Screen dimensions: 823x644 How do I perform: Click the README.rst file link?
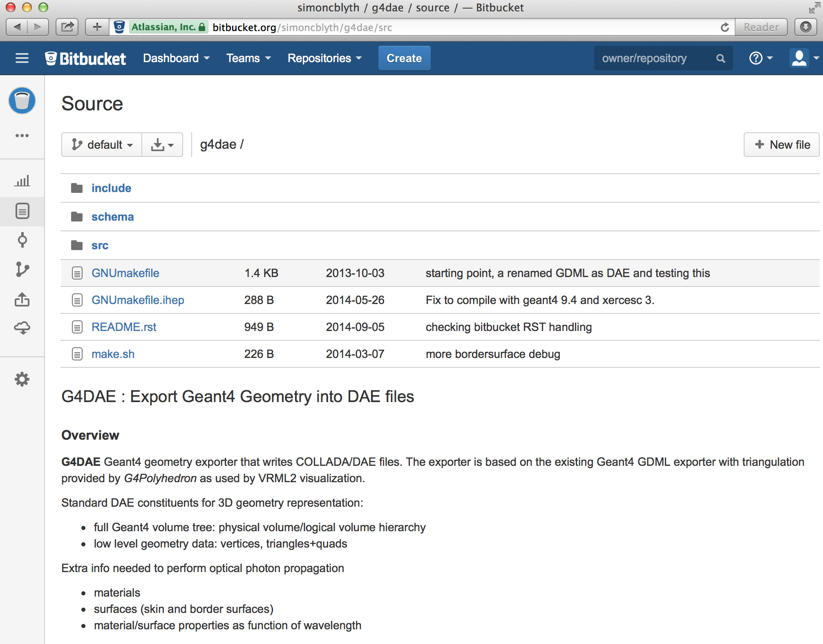tap(124, 326)
